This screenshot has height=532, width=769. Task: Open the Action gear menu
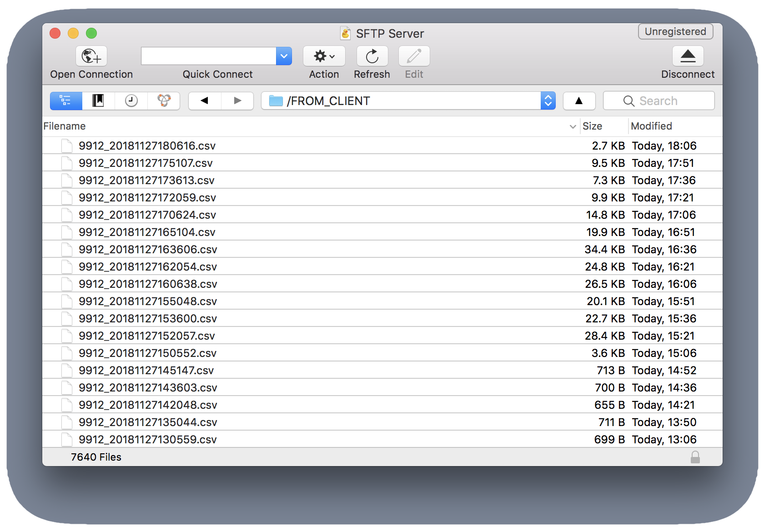(x=324, y=56)
